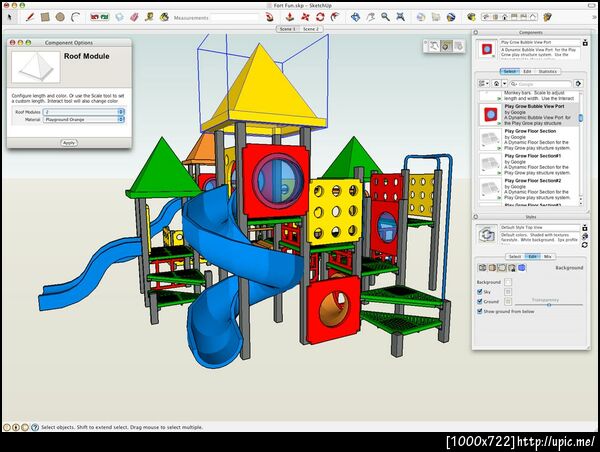Click Apply in Component Options
This screenshot has height=452, width=600.
(x=69, y=143)
